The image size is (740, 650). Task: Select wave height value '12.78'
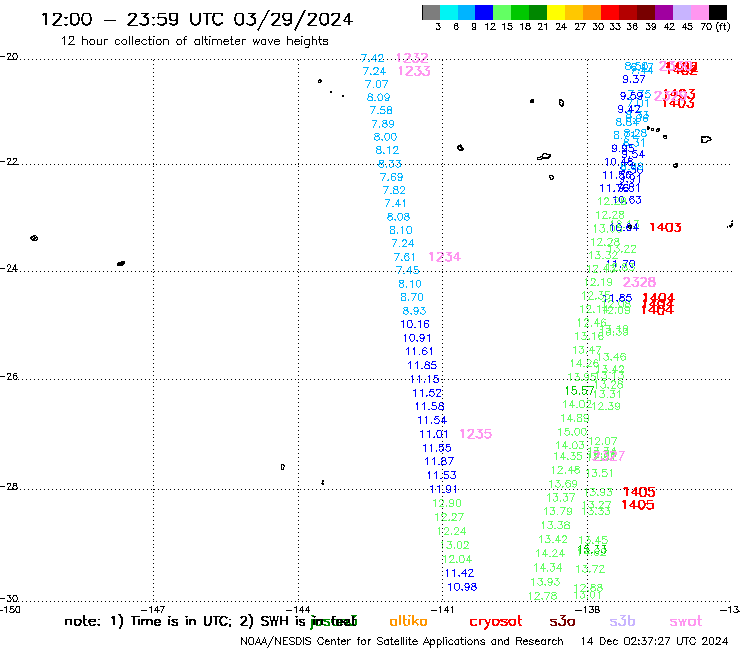(x=542, y=597)
